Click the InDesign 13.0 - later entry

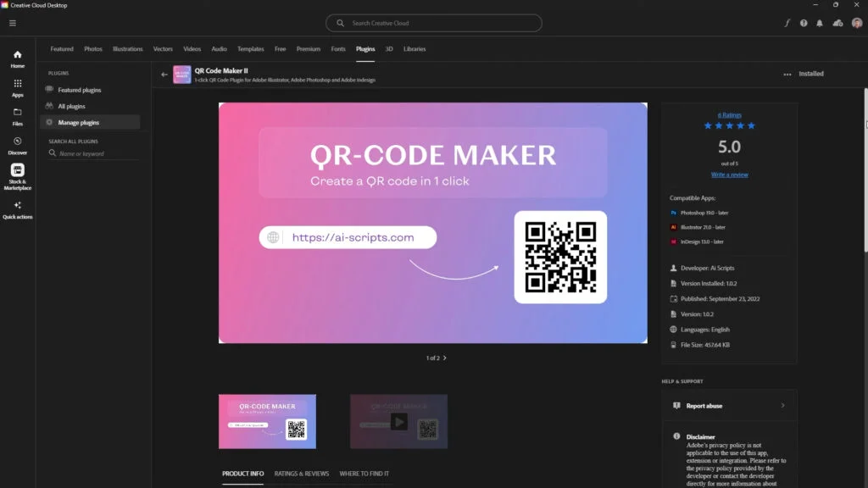point(697,241)
